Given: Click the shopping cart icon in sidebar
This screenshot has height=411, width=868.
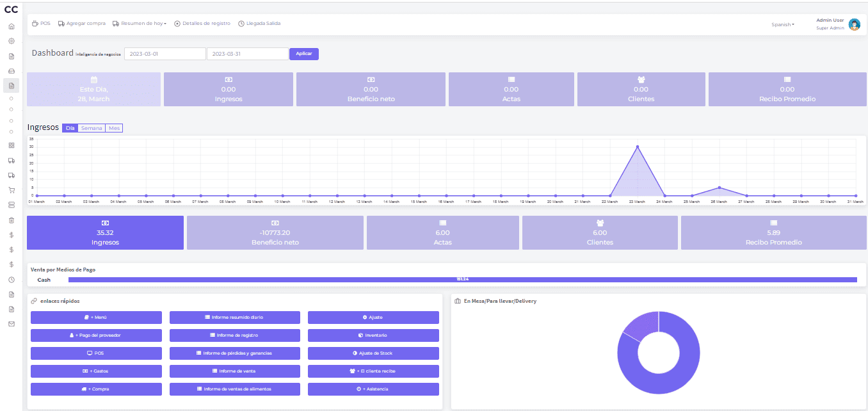Looking at the screenshot, I should (11, 190).
